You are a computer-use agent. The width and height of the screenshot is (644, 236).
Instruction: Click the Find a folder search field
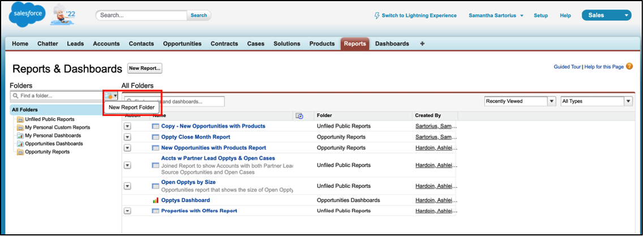point(56,96)
